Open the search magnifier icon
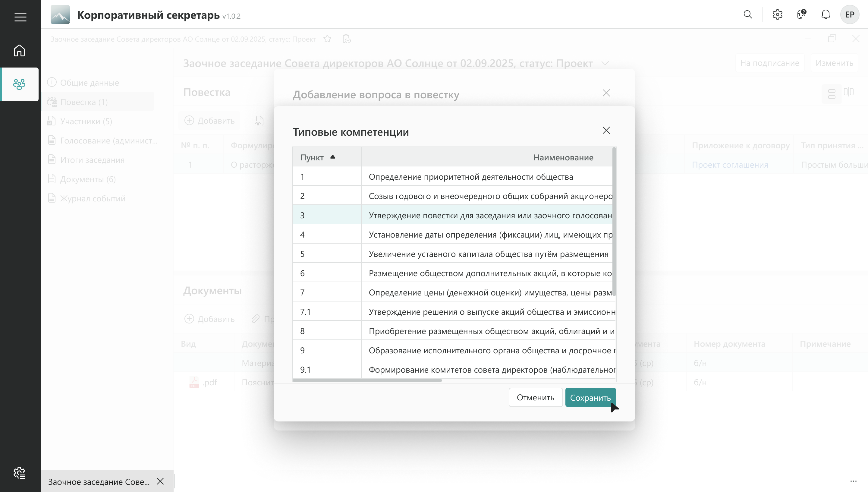Screen dimensions: 868x492 point(748,14)
